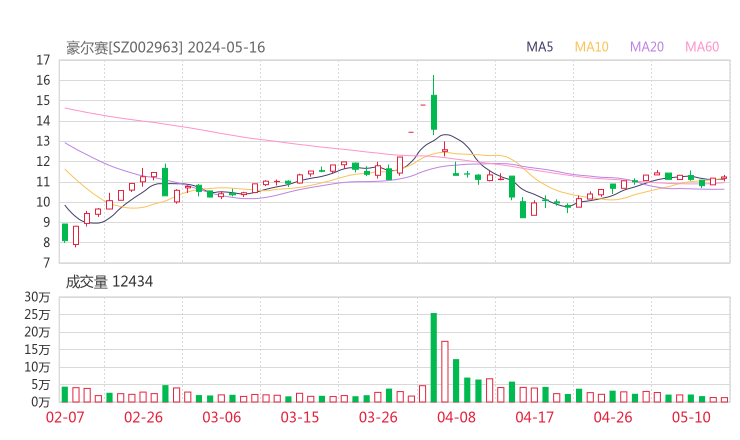Click the price axis label 16

pos(43,80)
